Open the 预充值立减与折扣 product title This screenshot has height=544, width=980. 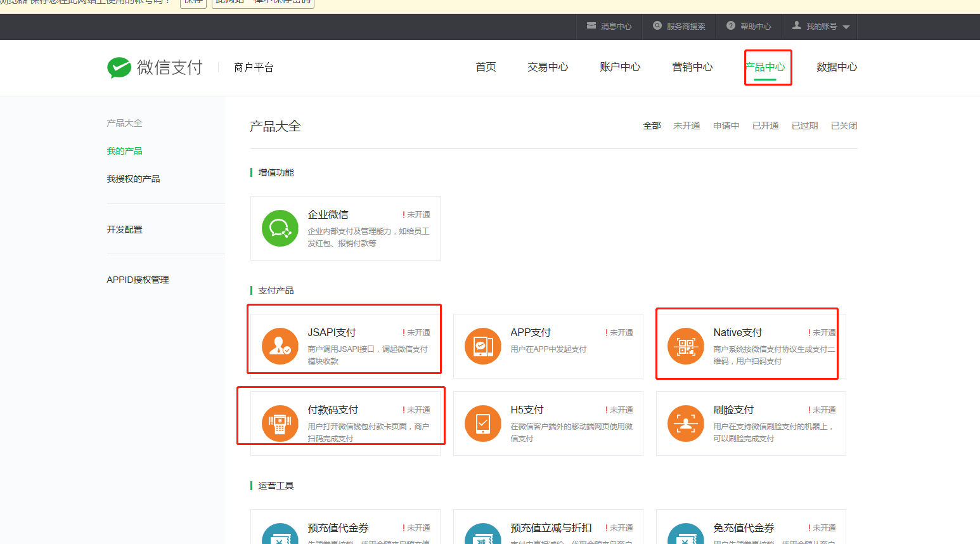click(x=551, y=528)
